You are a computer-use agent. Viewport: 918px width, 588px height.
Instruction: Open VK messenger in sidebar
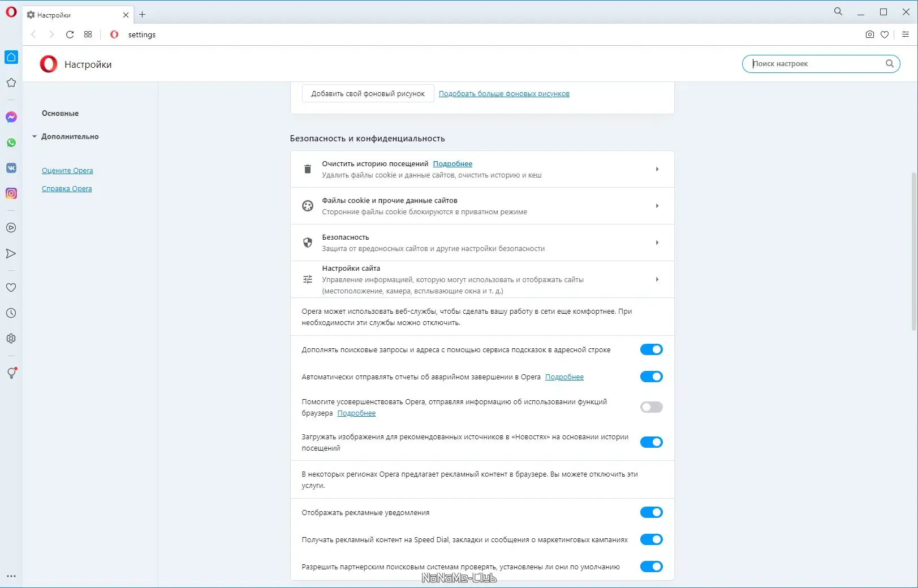(x=11, y=168)
